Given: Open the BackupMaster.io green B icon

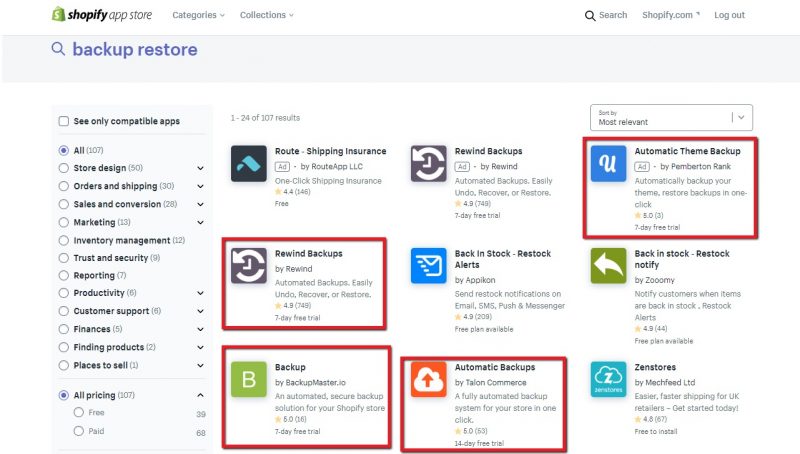Looking at the screenshot, I should pyautogui.click(x=248, y=380).
